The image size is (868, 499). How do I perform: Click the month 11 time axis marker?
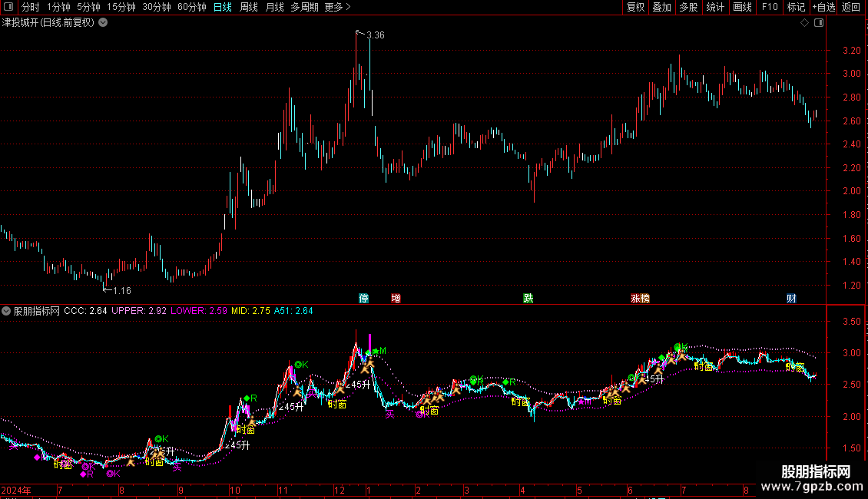click(x=283, y=490)
